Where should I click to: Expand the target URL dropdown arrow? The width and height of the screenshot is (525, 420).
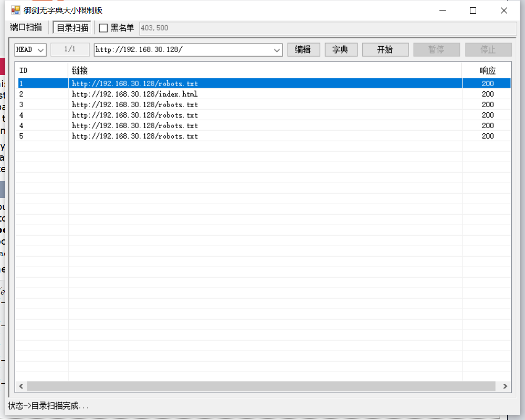pos(277,50)
